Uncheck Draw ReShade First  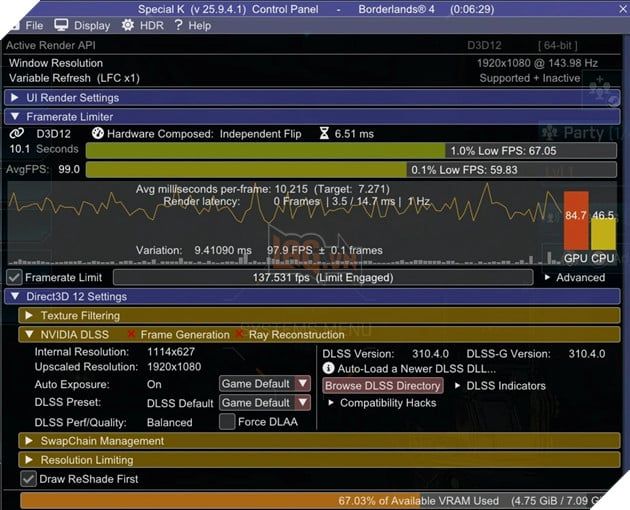click(29, 479)
